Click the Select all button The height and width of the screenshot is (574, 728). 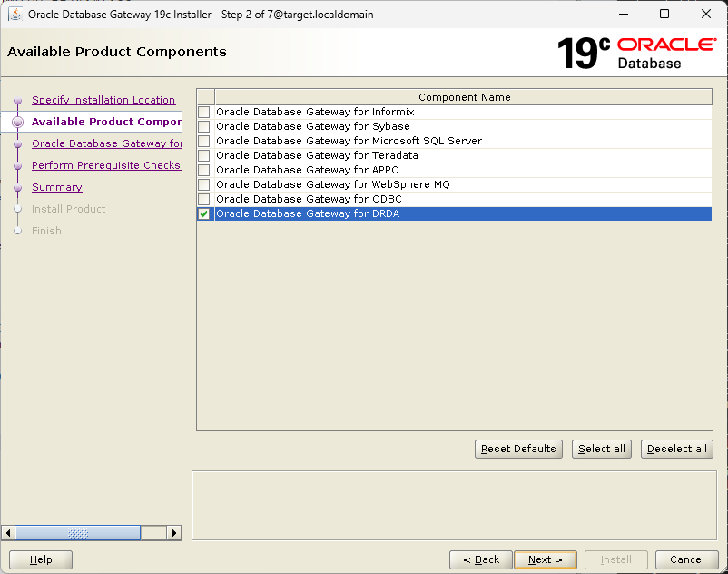(602, 449)
